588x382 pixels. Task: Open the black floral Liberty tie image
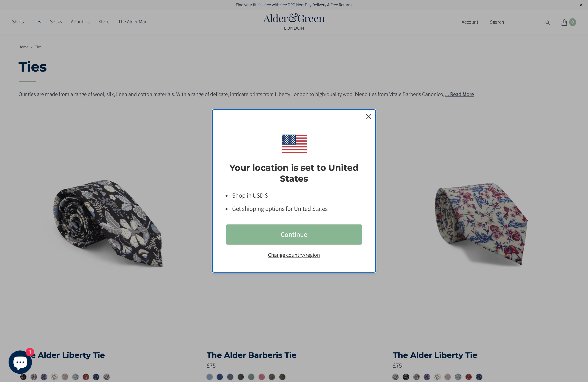click(x=108, y=224)
